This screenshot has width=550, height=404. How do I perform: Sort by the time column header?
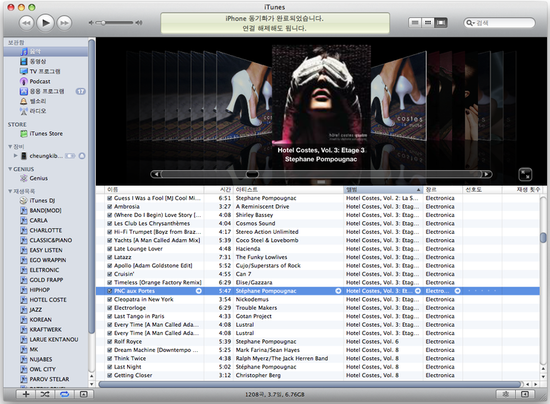pyautogui.click(x=219, y=190)
